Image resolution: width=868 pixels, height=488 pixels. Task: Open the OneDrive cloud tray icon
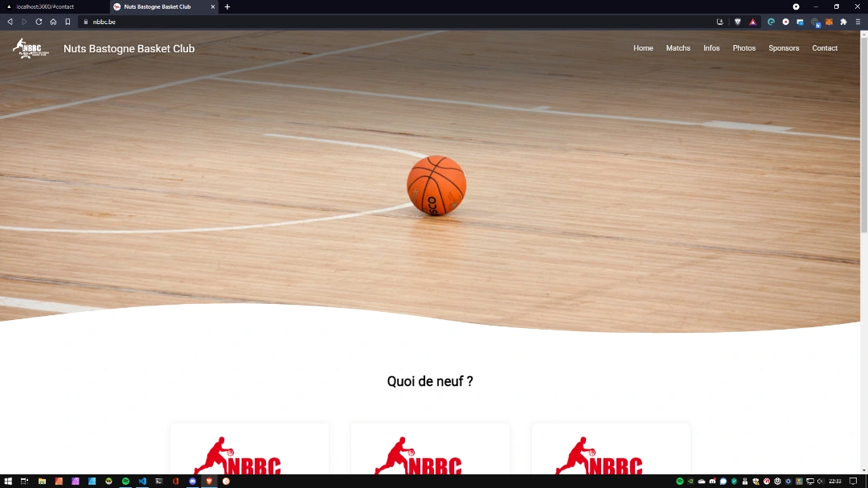[x=702, y=482]
